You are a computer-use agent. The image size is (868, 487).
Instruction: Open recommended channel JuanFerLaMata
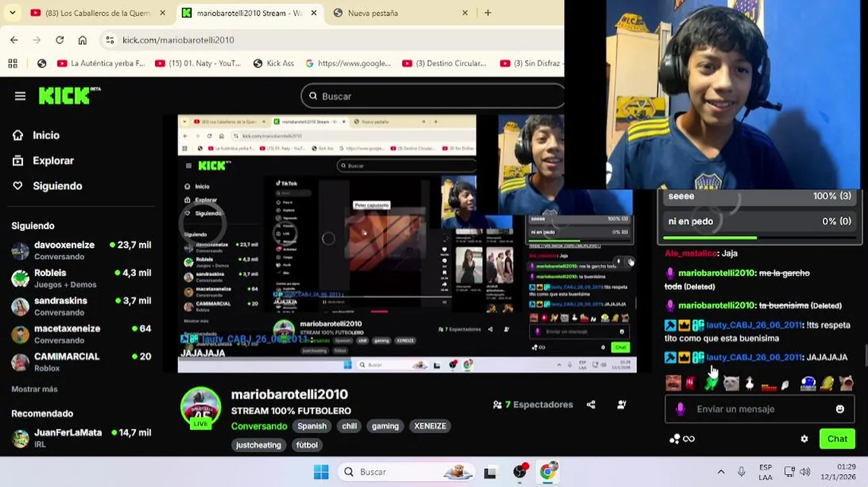click(81, 438)
